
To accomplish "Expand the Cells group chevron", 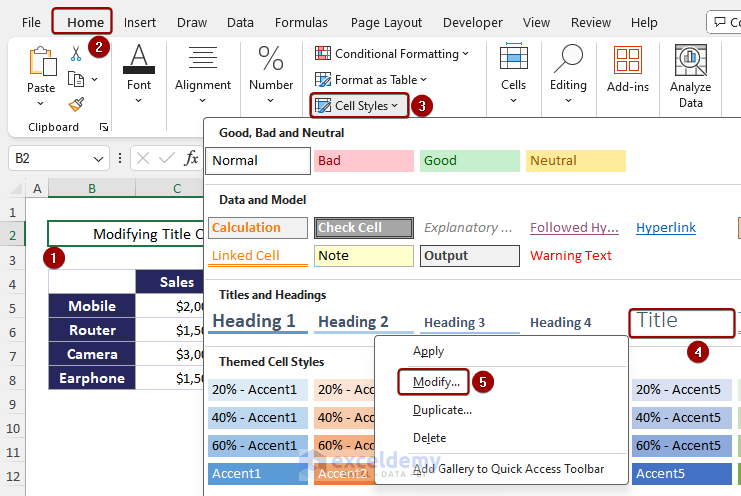I will point(514,101).
